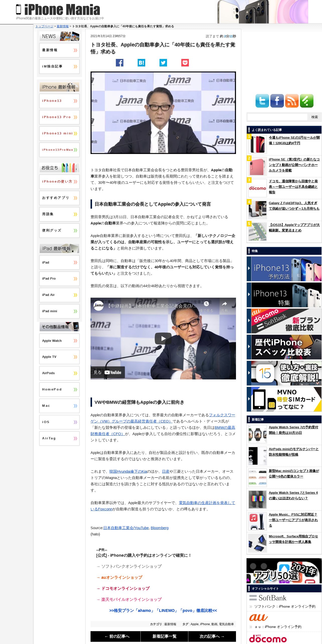Viewport: 322px width, 644px height.
Task: Open 用語集 sidebar item
Action: [x=59, y=214]
